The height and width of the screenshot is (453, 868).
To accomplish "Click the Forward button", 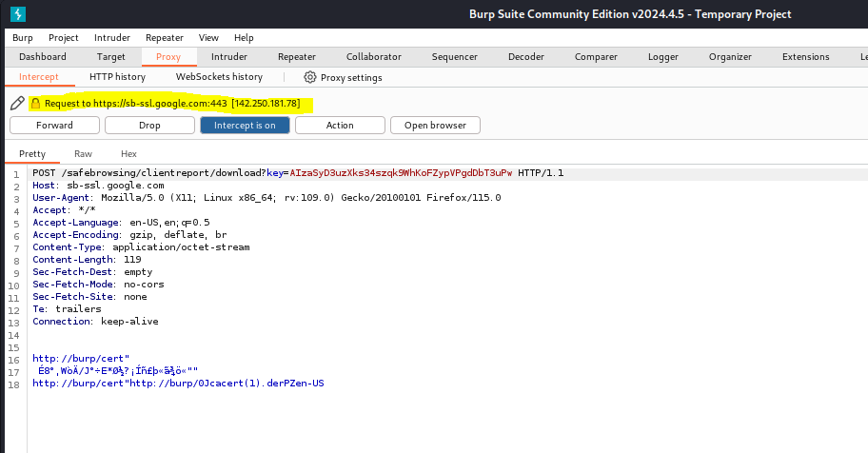I will [x=55, y=126].
